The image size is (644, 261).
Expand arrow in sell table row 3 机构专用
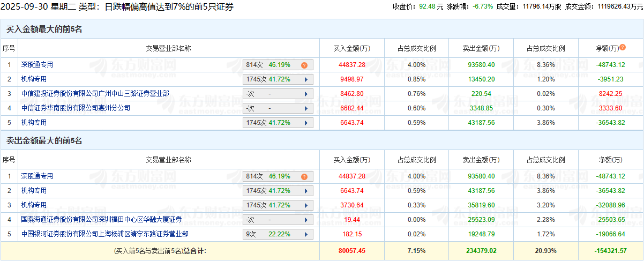(306, 205)
